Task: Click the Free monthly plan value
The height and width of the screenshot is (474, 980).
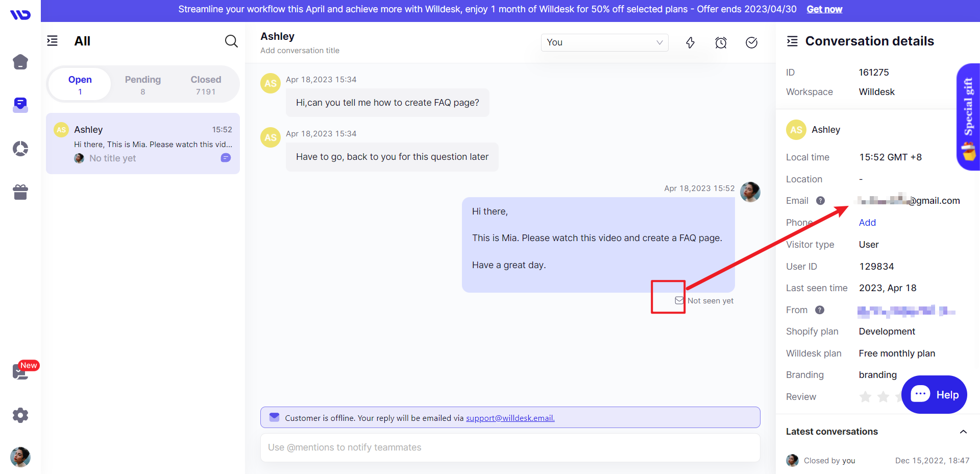Action: pos(897,353)
